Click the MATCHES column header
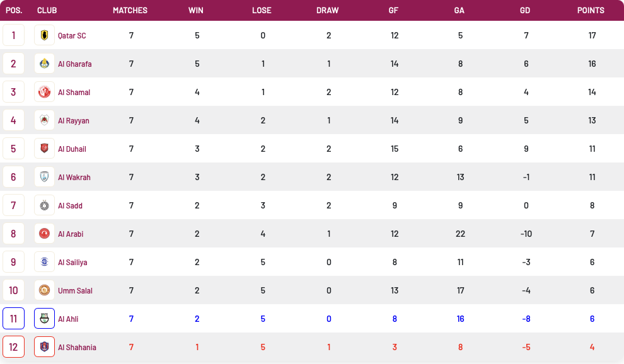 click(x=130, y=10)
